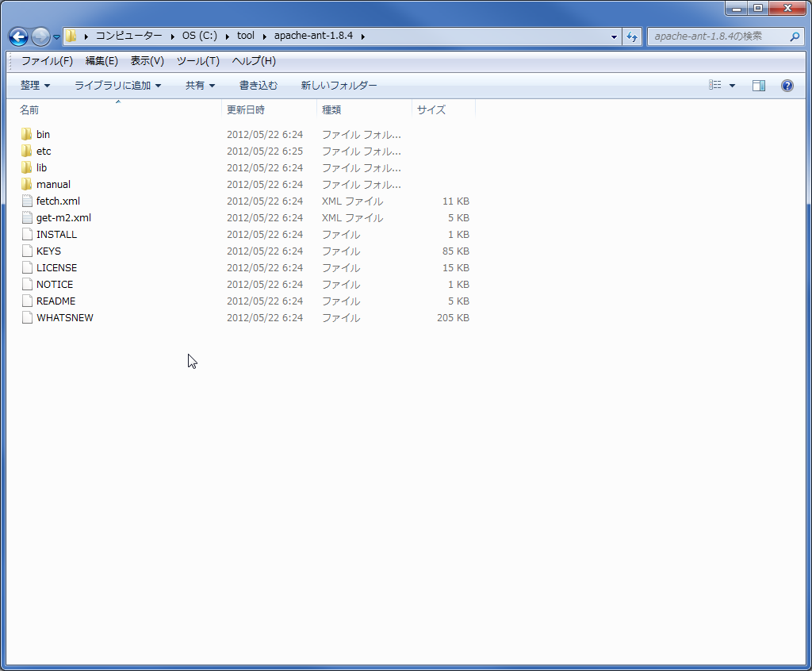
Task: Click the README file name
Action: (56, 301)
